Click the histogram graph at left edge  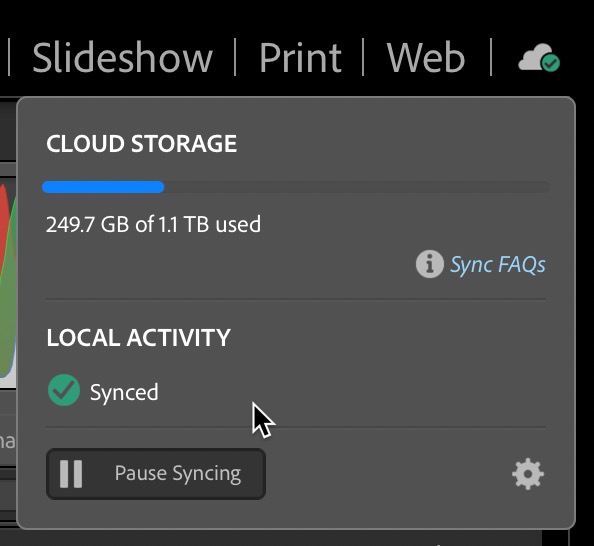(x=8, y=282)
